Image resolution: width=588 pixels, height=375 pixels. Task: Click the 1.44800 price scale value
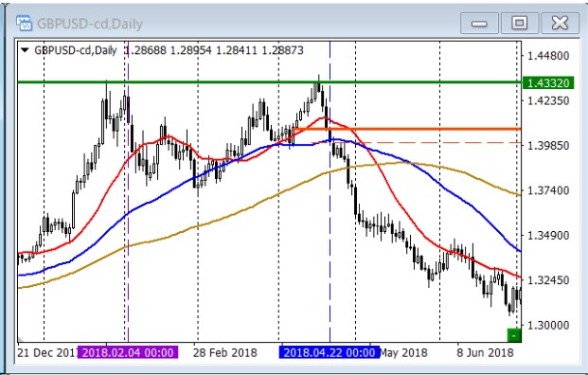548,56
